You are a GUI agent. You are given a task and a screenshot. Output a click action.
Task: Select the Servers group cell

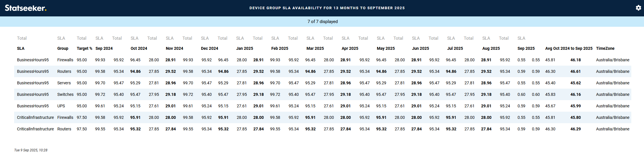click(64, 83)
